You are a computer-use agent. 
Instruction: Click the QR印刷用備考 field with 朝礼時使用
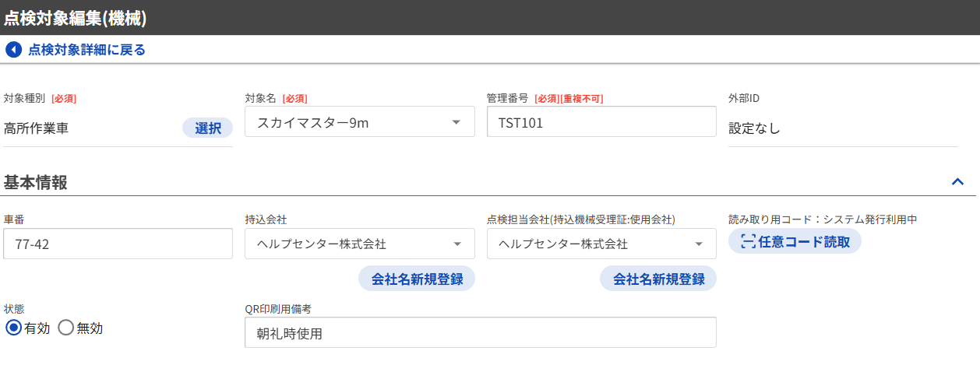(x=480, y=333)
